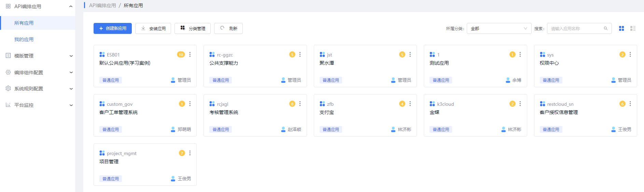Open the 金蝶 app
Screen dimensions: 644x192
tap(434, 112)
